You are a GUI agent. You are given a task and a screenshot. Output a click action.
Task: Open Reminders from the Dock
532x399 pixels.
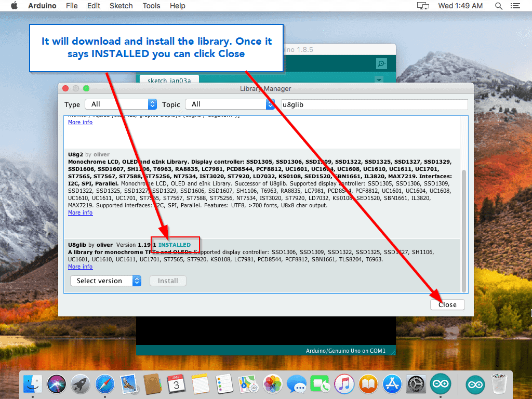click(224, 384)
